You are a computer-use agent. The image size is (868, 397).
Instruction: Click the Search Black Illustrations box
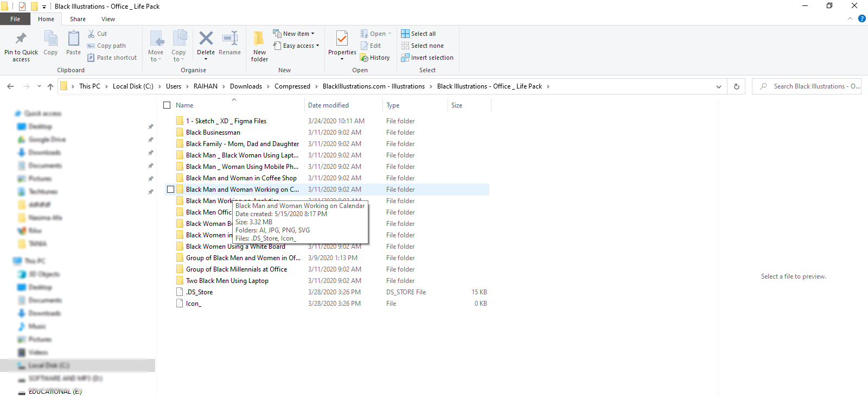807,86
